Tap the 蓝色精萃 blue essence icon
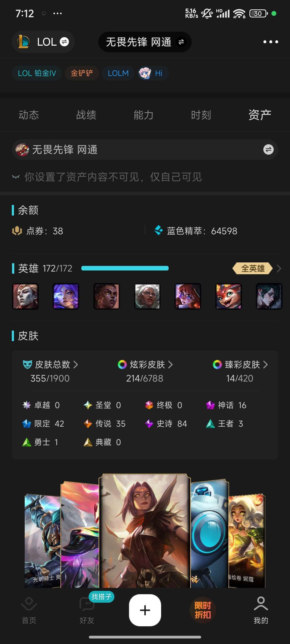 pyautogui.click(x=159, y=230)
